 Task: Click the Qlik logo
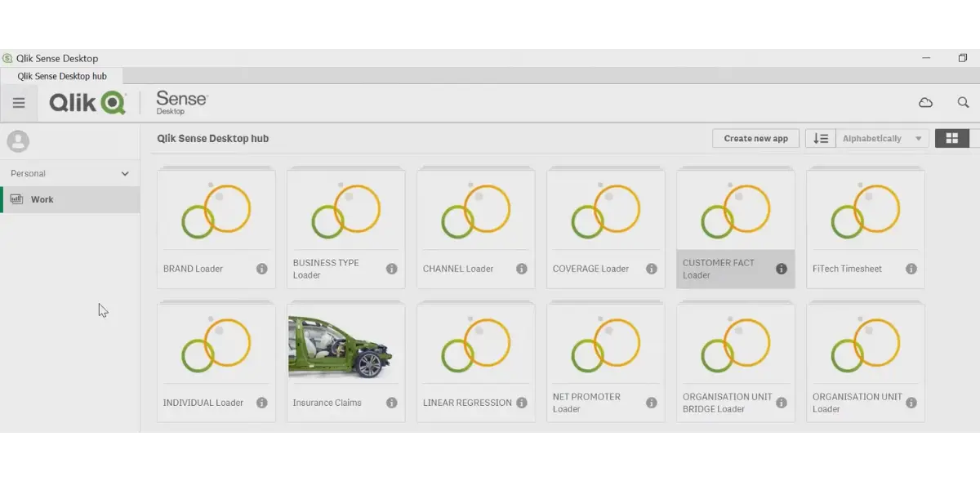[x=87, y=103]
